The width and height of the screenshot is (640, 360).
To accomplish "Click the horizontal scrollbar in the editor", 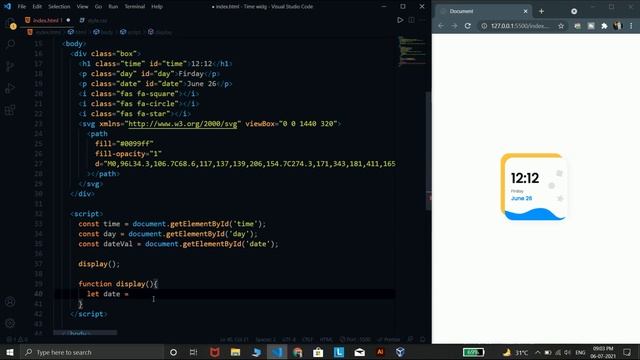I will pyautogui.click(x=85, y=333).
